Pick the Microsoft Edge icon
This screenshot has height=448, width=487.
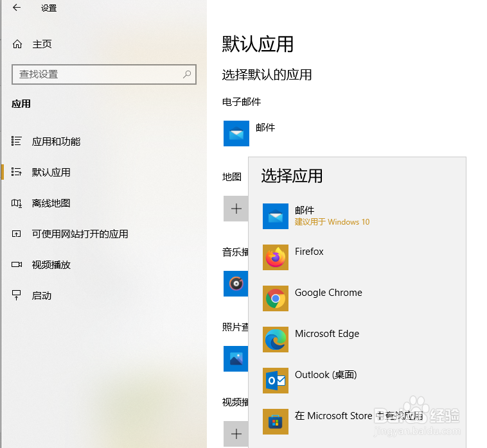coord(276,340)
